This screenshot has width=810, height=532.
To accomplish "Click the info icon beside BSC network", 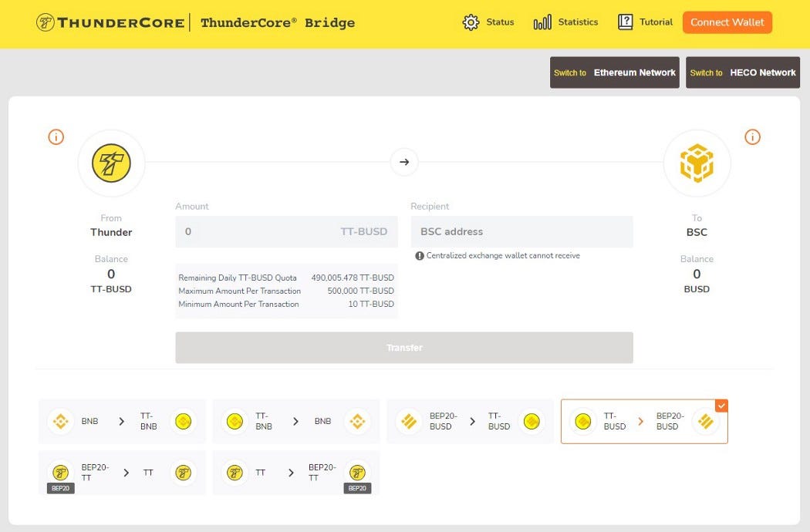I will [752, 137].
